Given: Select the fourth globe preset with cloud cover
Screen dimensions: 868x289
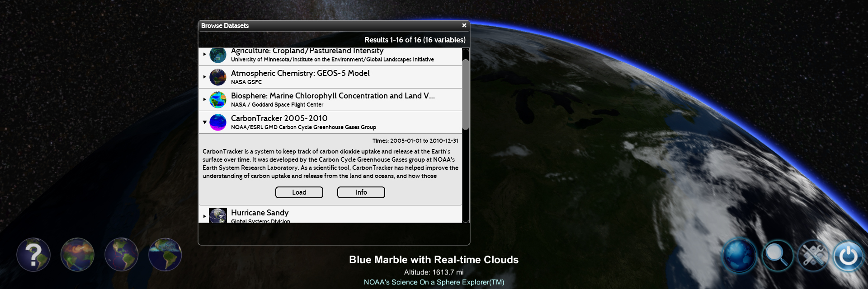Looking at the screenshot, I should 165,255.
